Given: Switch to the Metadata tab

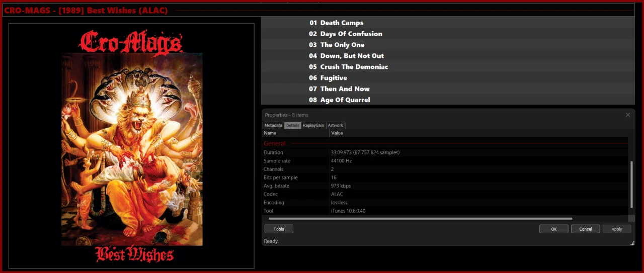Looking at the screenshot, I should coord(273,125).
